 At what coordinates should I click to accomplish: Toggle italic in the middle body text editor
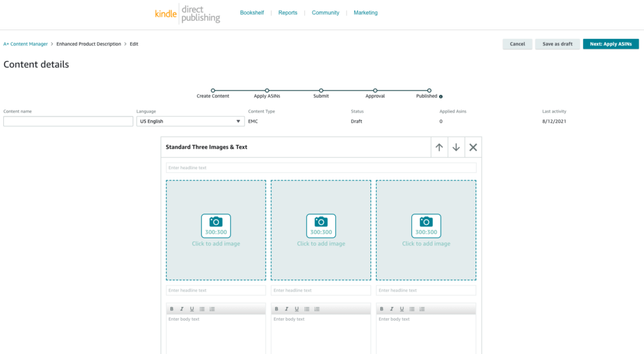tap(287, 309)
